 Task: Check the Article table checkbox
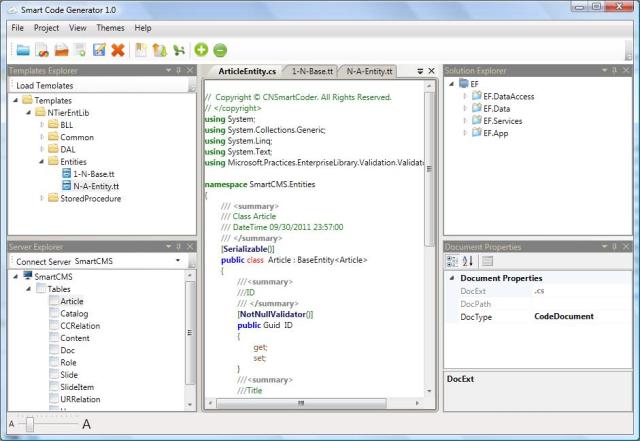pyautogui.click(x=53, y=301)
